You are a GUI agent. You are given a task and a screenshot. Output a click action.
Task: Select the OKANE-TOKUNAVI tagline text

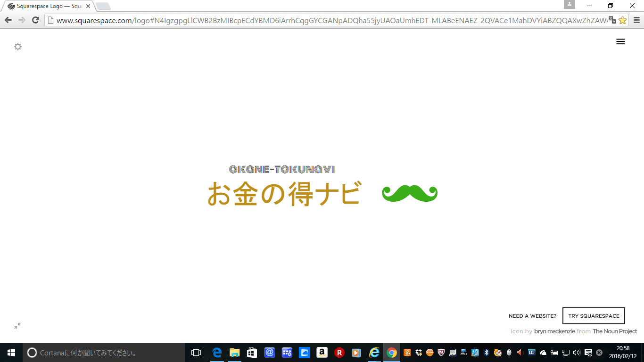282,169
